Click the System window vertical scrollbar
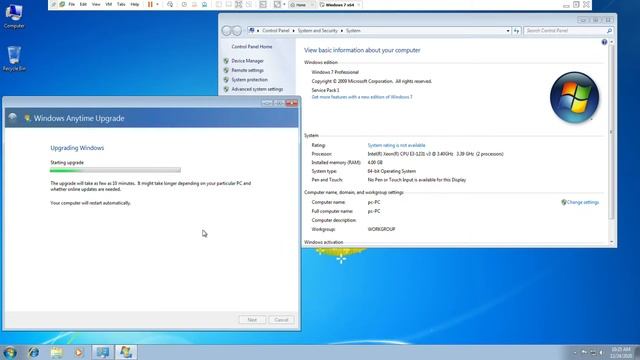 [x=611, y=133]
